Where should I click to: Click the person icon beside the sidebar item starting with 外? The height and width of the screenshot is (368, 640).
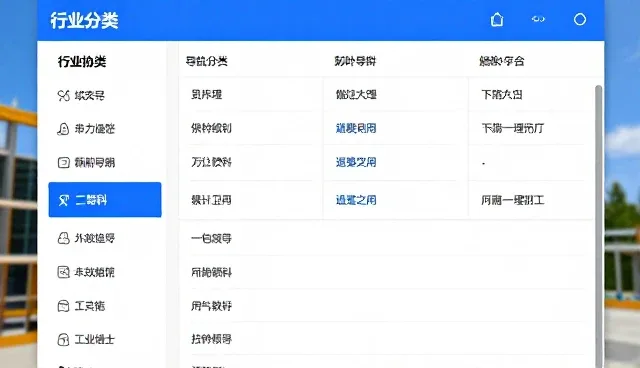point(63,238)
